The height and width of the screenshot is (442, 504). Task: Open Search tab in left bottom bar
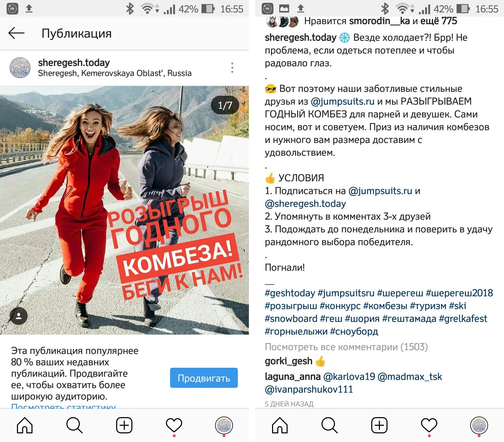(74, 425)
